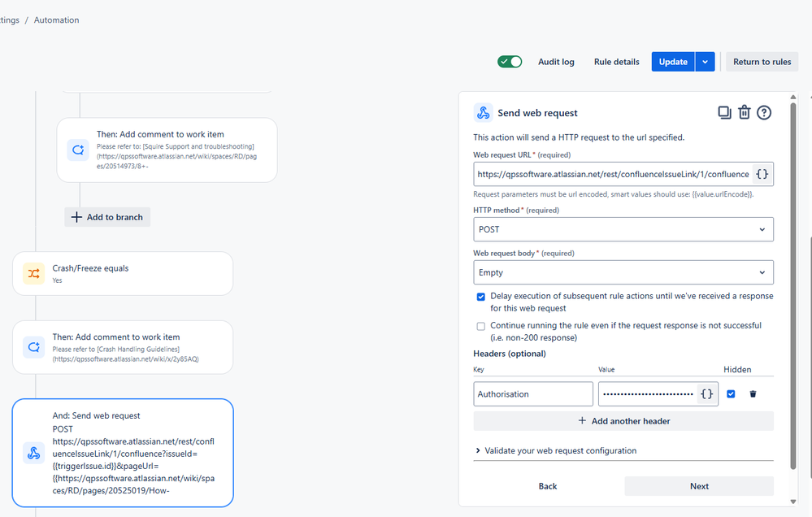Click Add to branch

[107, 217]
